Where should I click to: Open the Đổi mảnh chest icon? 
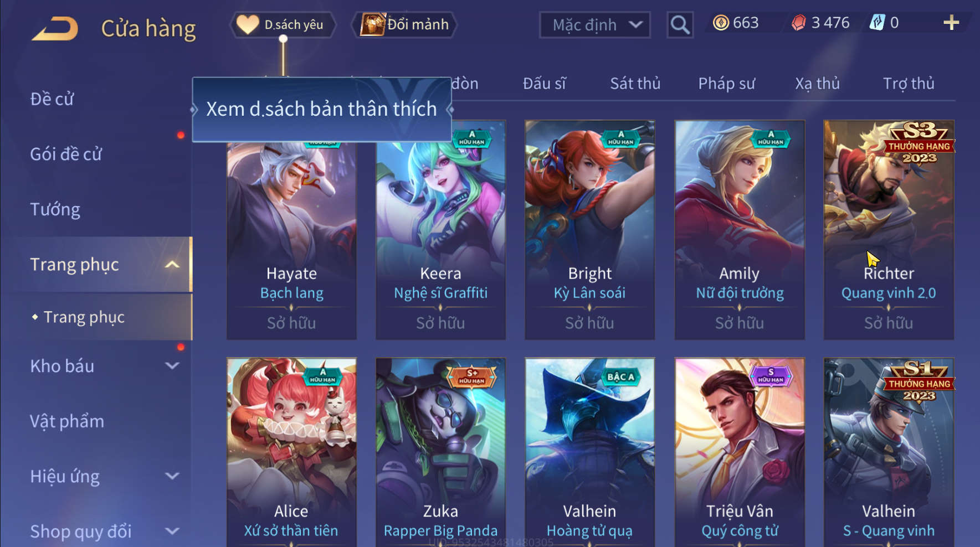(x=373, y=24)
